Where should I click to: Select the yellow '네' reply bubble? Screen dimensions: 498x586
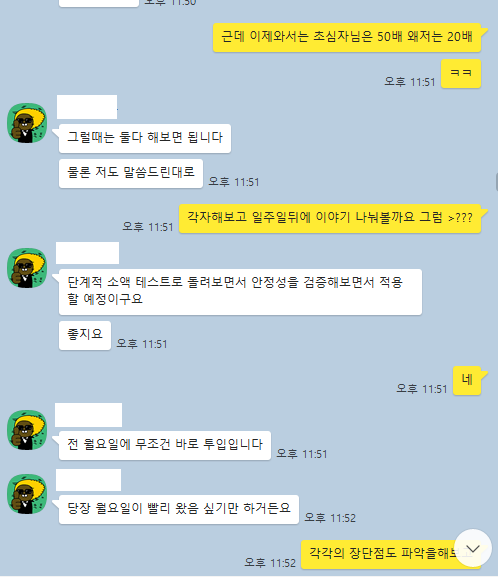tap(467, 380)
